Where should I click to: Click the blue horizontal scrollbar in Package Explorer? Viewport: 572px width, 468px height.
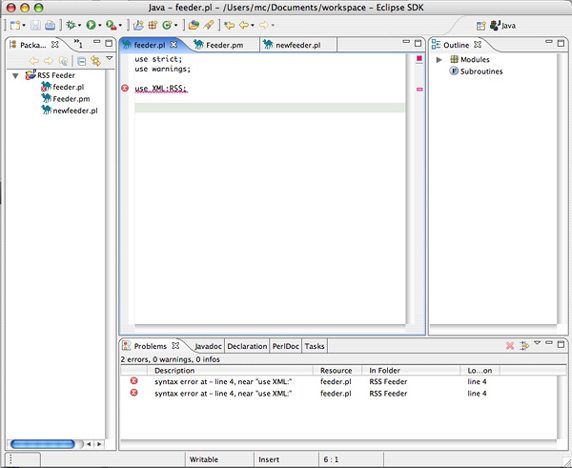[43, 444]
